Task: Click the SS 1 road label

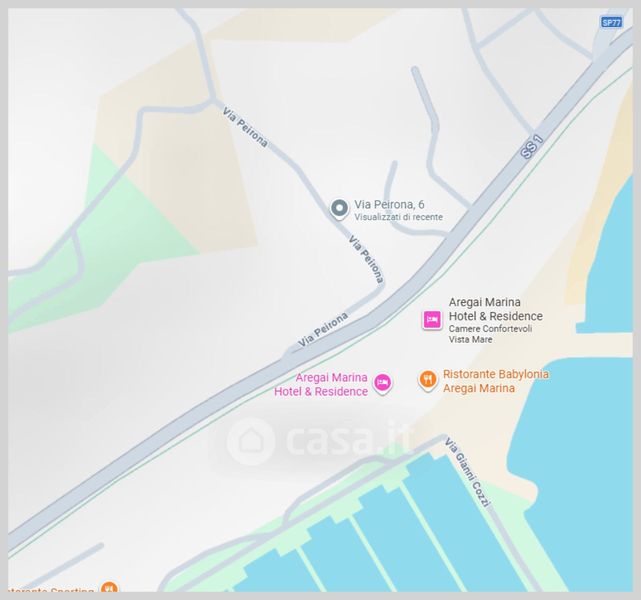Action: (x=532, y=147)
